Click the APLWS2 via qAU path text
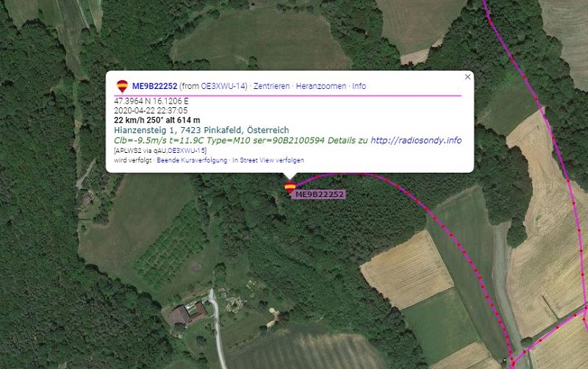The width and height of the screenshot is (588, 369). point(140,151)
